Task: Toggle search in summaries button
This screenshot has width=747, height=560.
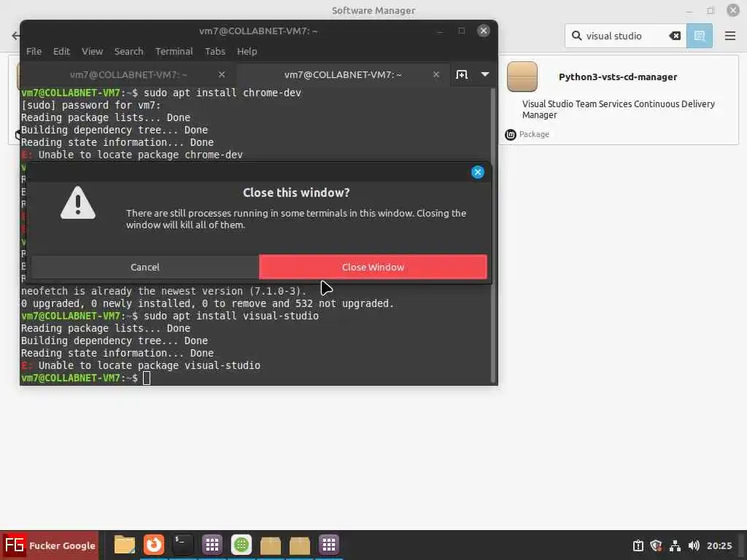Action: pyautogui.click(x=700, y=36)
